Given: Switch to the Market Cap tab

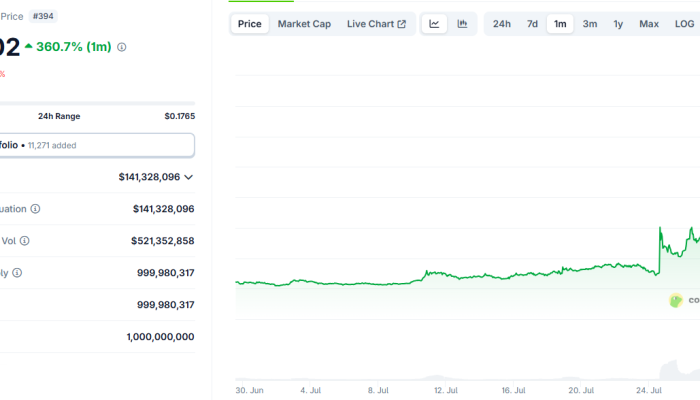Looking at the screenshot, I should pos(304,24).
